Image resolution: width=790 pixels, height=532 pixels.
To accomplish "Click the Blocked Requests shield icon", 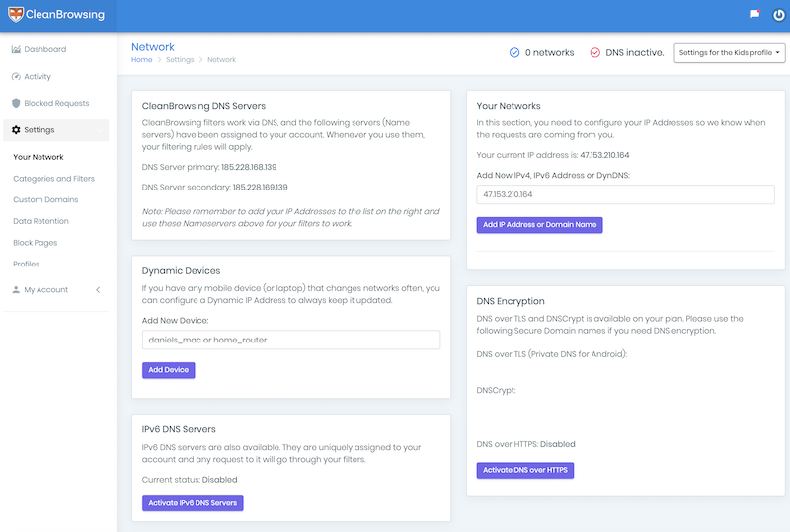I will click(x=16, y=103).
